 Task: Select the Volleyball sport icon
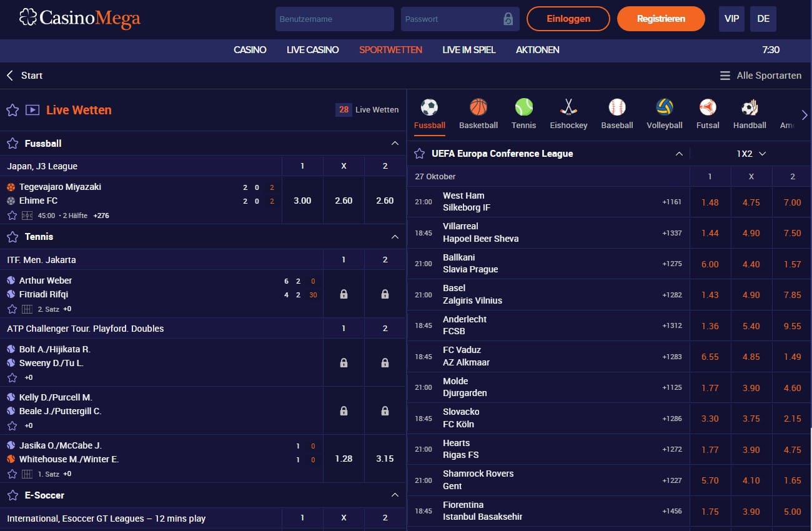pyautogui.click(x=665, y=107)
